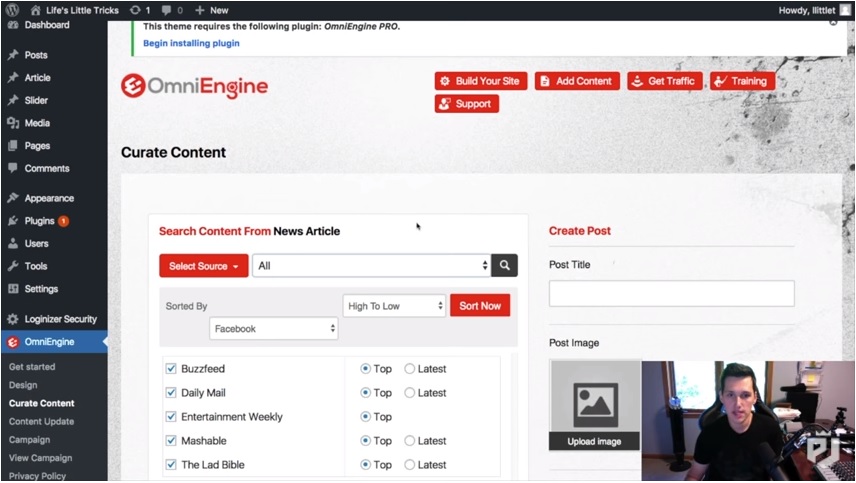Click the plus New icon
This screenshot has width=856, height=483.
(200, 10)
